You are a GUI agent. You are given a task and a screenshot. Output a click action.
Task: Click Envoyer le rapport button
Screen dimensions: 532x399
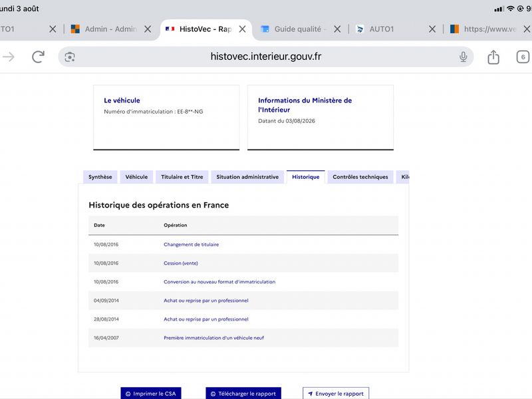point(336,393)
